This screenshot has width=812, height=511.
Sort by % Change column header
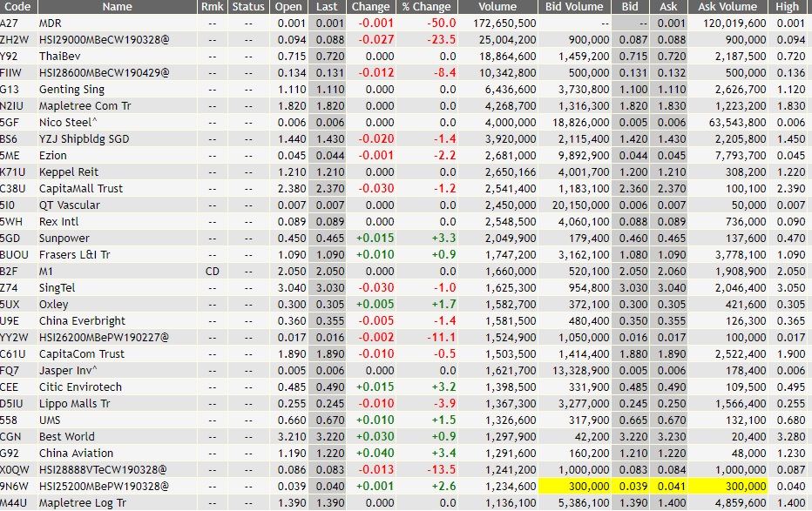tap(426, 7)
